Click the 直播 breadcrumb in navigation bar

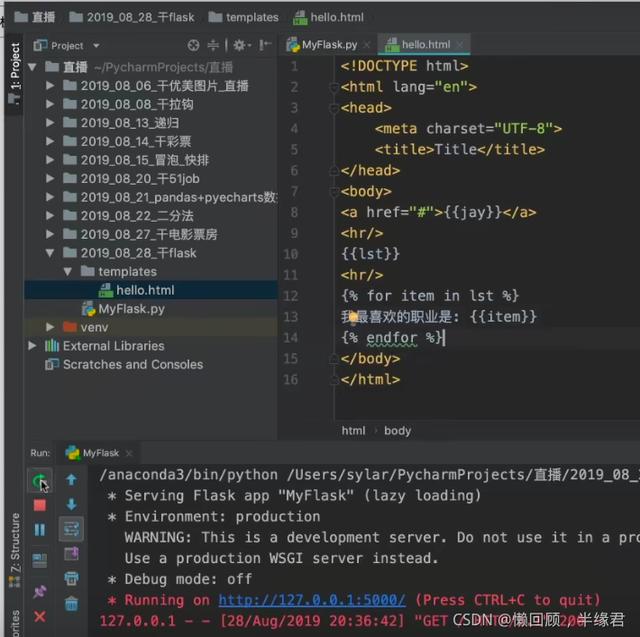[x=35, y=17]
